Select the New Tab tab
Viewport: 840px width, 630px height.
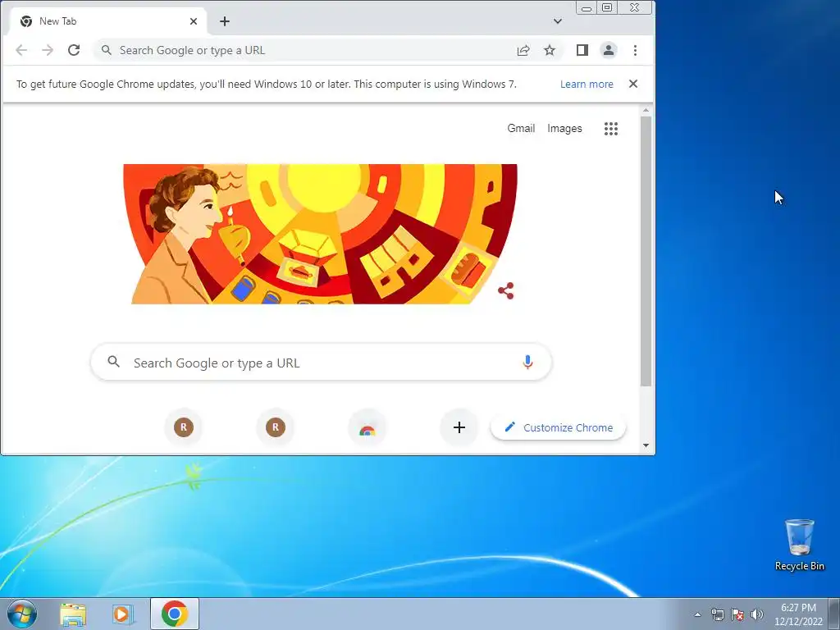[x=109, y=21]
